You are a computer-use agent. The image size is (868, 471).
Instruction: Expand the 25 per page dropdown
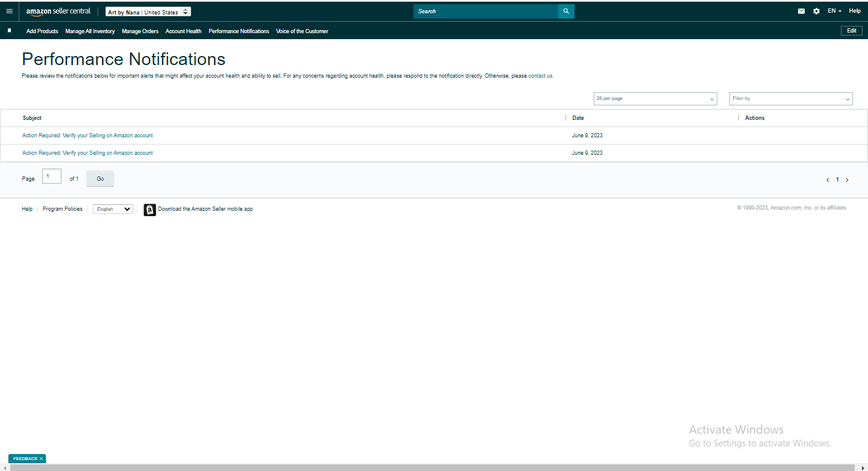pyautogui.click(x=655, y=99)
